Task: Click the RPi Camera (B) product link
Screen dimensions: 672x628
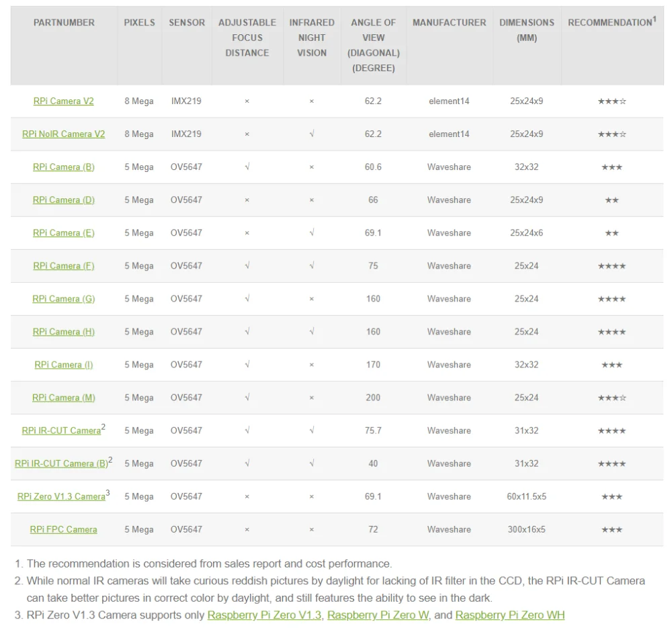Action: [64, 167]
